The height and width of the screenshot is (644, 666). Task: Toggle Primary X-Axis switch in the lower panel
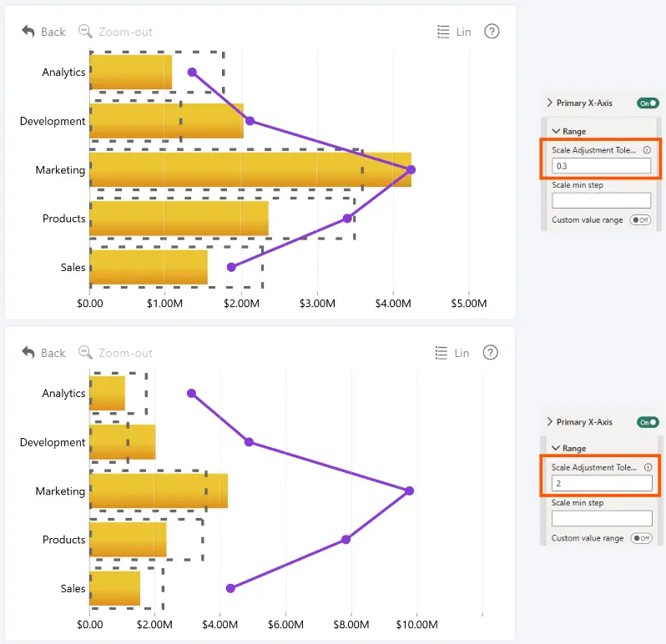(648, 422)
